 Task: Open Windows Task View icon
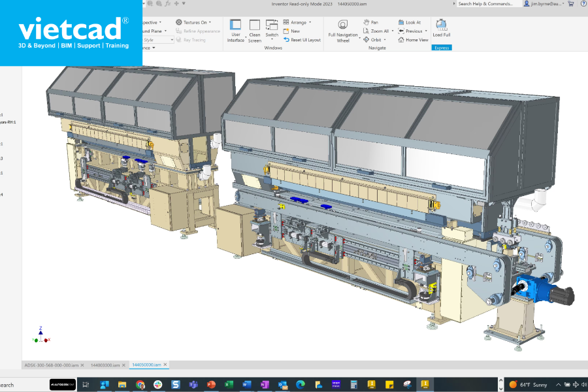click(86, 385)
